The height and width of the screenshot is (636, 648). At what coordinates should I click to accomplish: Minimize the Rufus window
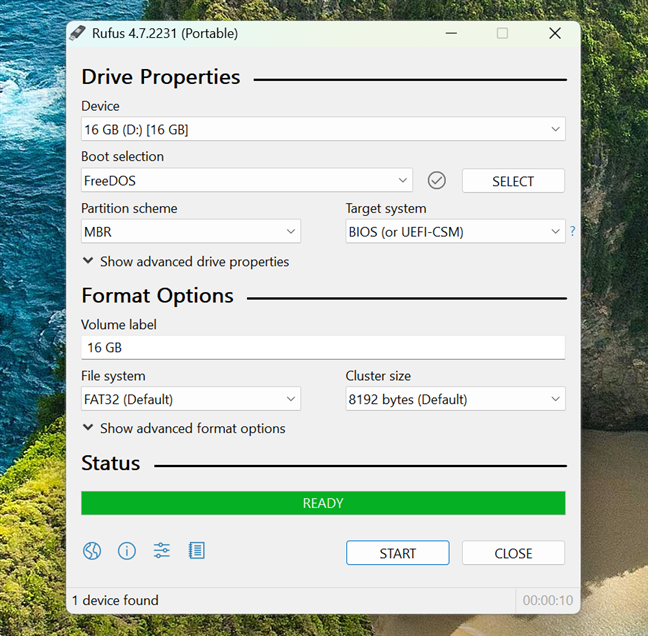coord(451,33)
